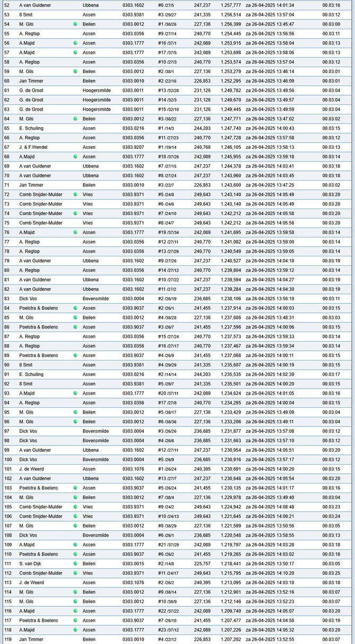Select J. & F.Wendel in row 67

pos(33,147)
